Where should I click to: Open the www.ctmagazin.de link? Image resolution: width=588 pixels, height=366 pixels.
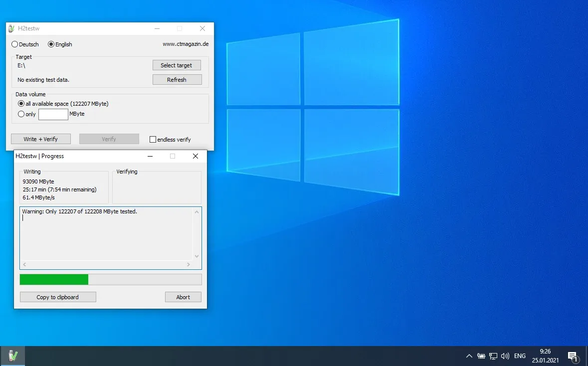[x=186, y=44]
